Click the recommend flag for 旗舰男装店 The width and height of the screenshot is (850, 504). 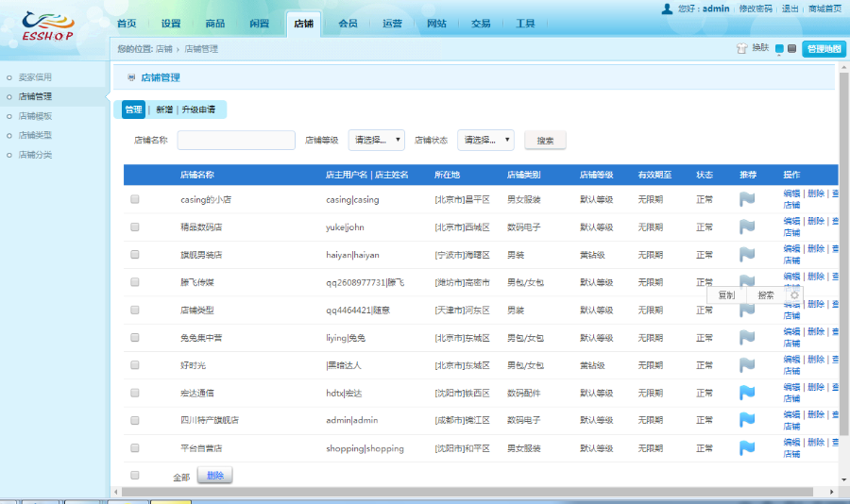pyautogui.click(x=747, y=255)
